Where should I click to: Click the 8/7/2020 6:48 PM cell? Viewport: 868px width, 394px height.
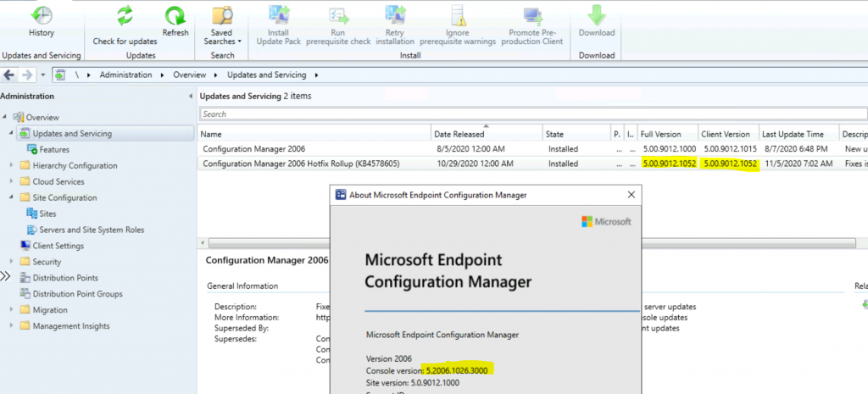795,149
